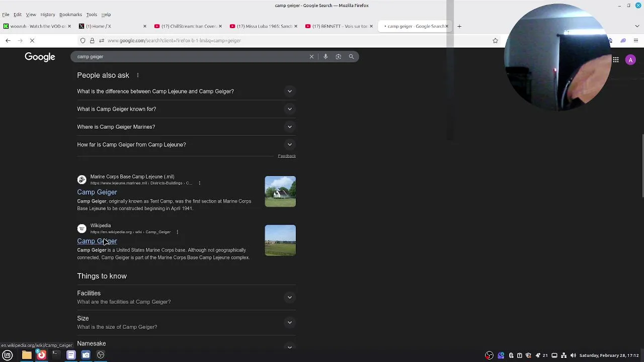Open options dots for Marine Corps result

pos(199,183)
